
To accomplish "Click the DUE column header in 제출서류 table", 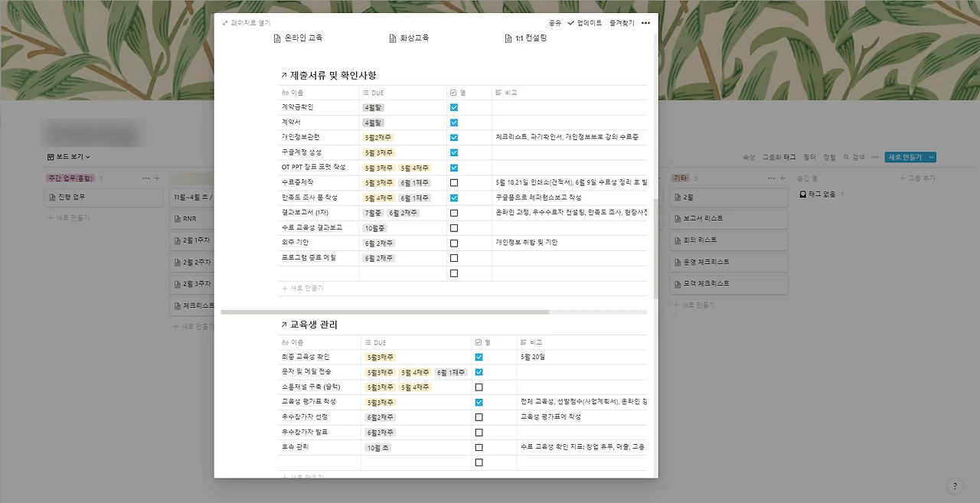I will (x=403, y=93).
